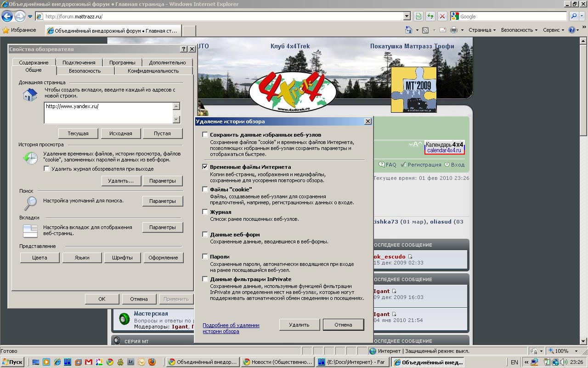Launch Firefox from quick launch bar

(x=152, y=362)
